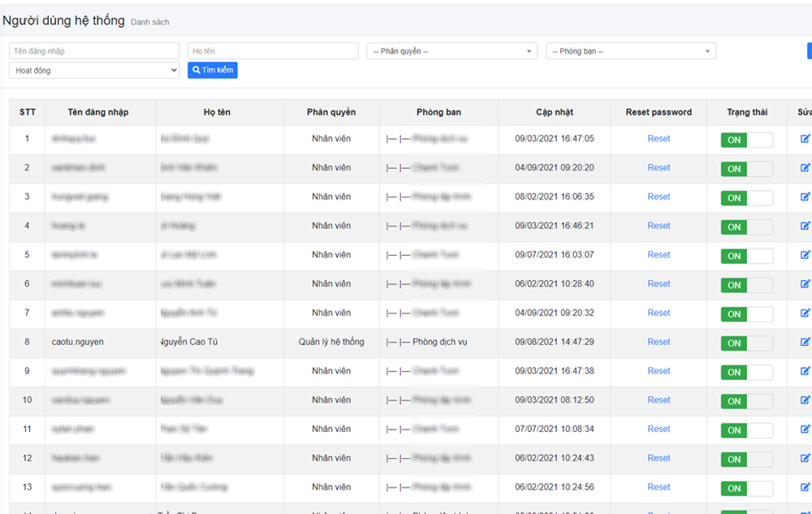The height and width of the screenshot is (514, 812).
Task: Edit user caotu.nguyen
Action: point(805,342)
